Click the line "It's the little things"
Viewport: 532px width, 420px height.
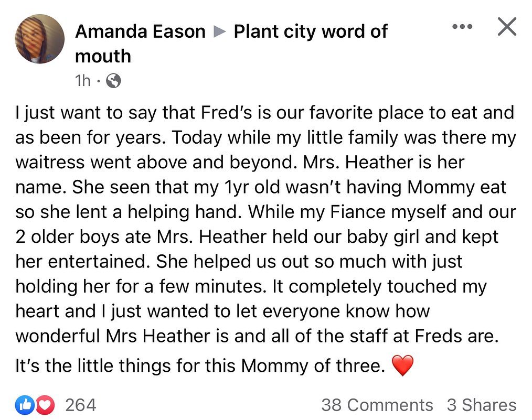pos(200,366)
